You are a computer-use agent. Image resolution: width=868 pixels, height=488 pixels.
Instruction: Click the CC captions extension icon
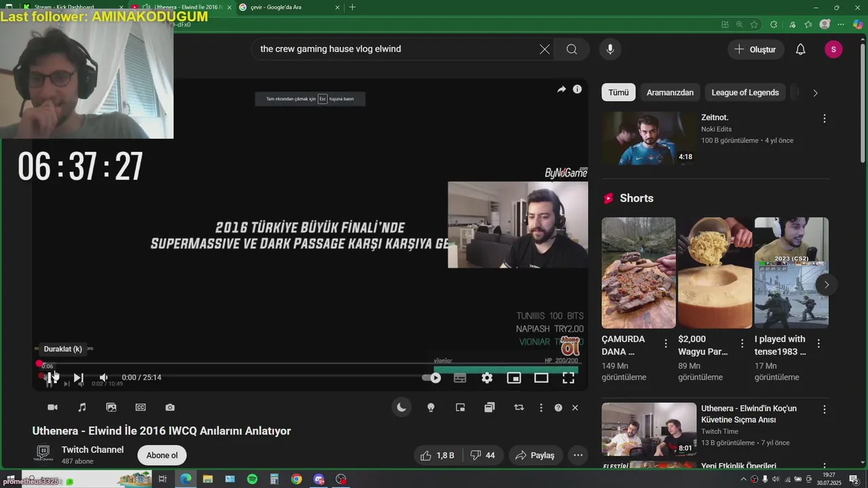pyautogui.click(x=140, y=407)
